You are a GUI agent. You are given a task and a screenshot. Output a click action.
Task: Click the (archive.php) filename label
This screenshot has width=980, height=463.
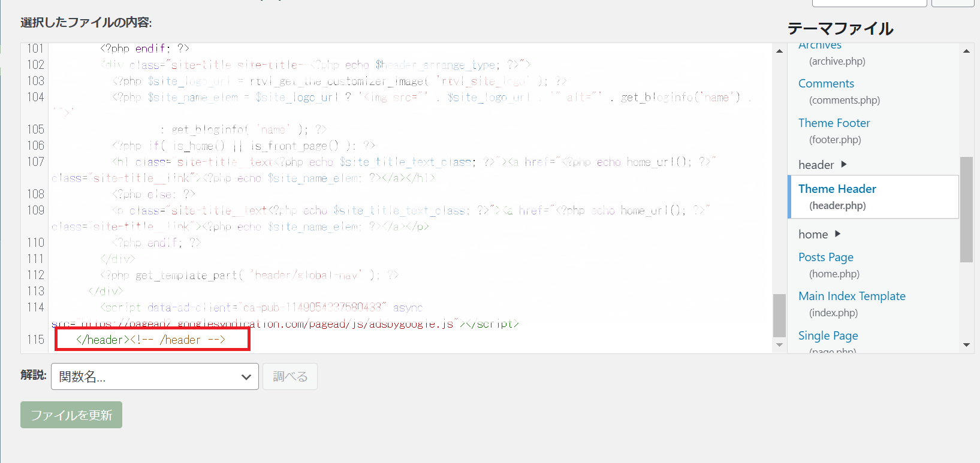point(837,61)
